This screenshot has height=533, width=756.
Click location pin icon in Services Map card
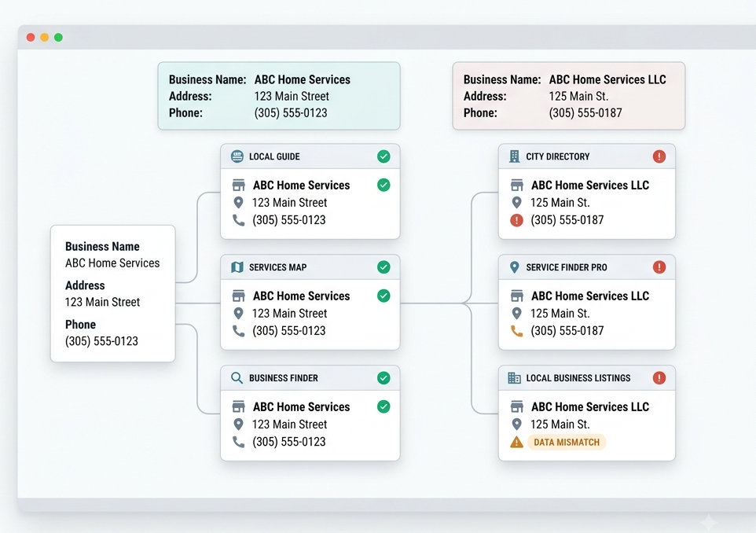coord(238,314)
